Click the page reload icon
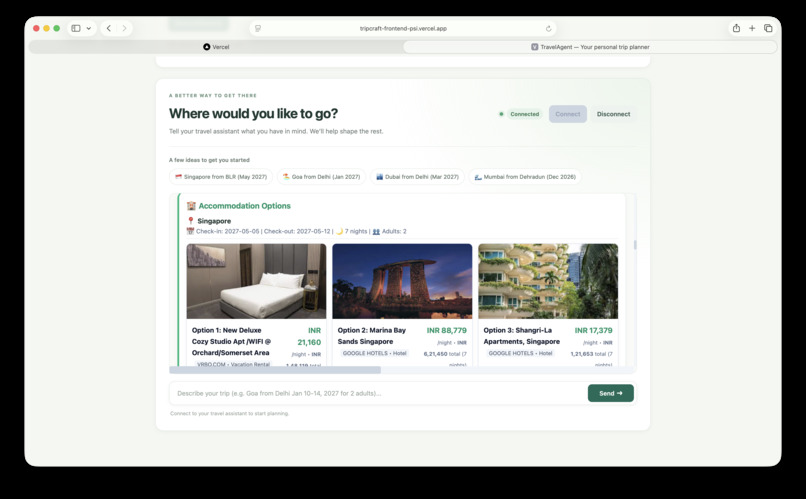Viewport: 806px width, 499px height. tap(548, 29)
